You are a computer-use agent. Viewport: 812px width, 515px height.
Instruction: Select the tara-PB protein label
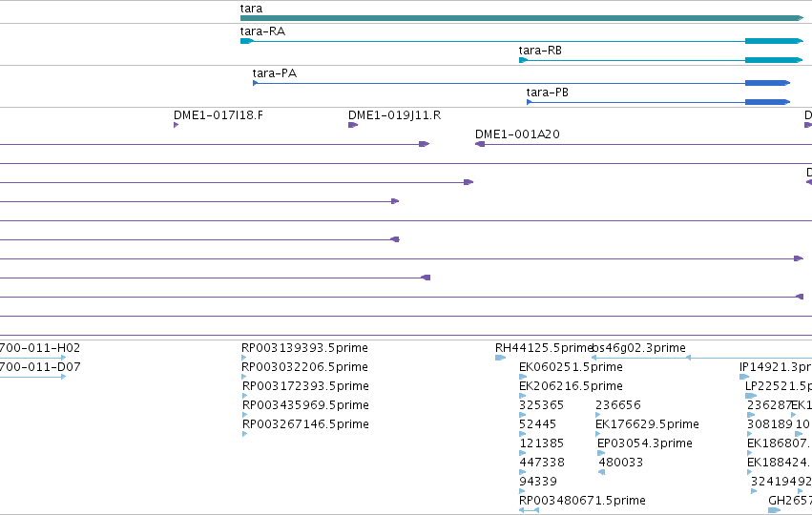point(548,93)
